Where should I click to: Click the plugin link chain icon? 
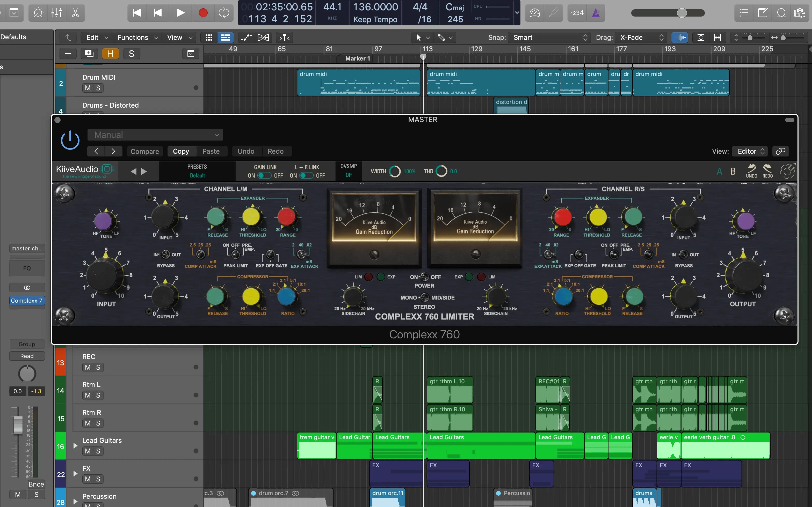pos(780,151)
